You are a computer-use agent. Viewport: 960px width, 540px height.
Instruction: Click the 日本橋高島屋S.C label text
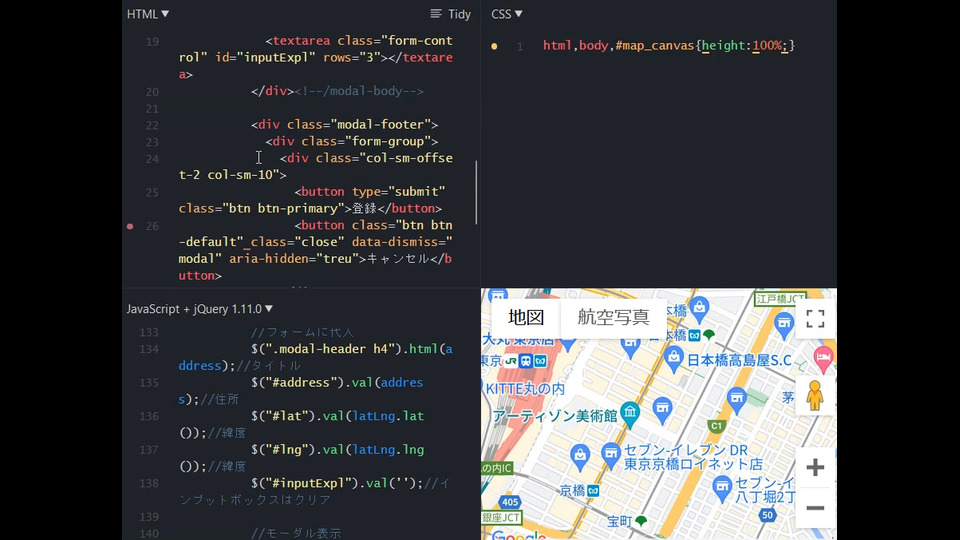739,360
